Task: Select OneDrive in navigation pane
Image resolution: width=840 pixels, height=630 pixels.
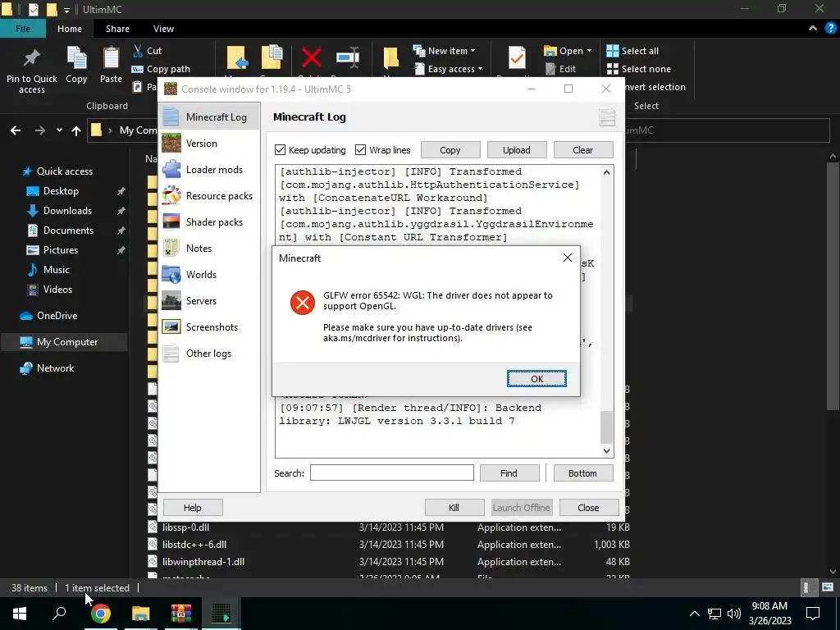Action: pyautogui.click(x=57, y=316)
